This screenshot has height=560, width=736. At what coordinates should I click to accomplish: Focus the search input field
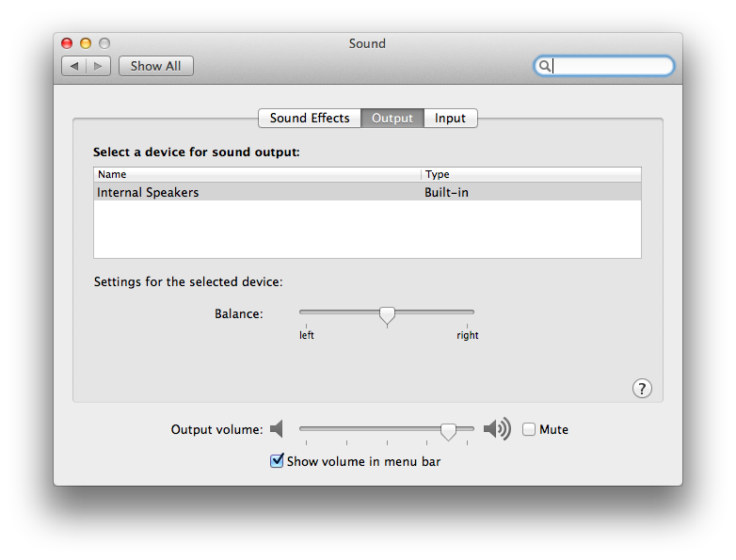coord(604,66)
